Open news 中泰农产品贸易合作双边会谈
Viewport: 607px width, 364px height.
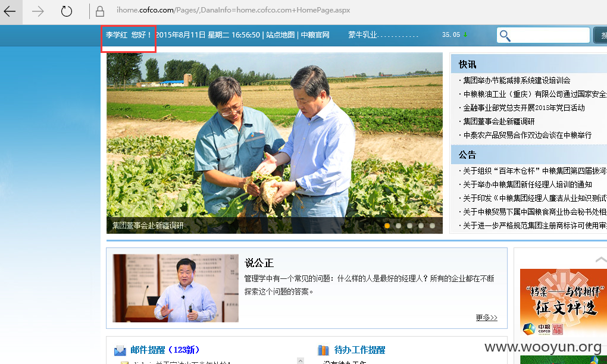[x=527, y=135]
